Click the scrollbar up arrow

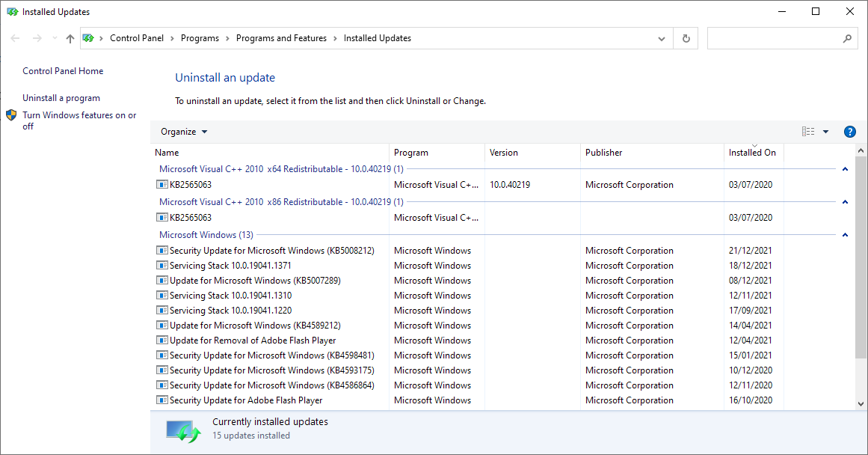(x=861, y=150)
